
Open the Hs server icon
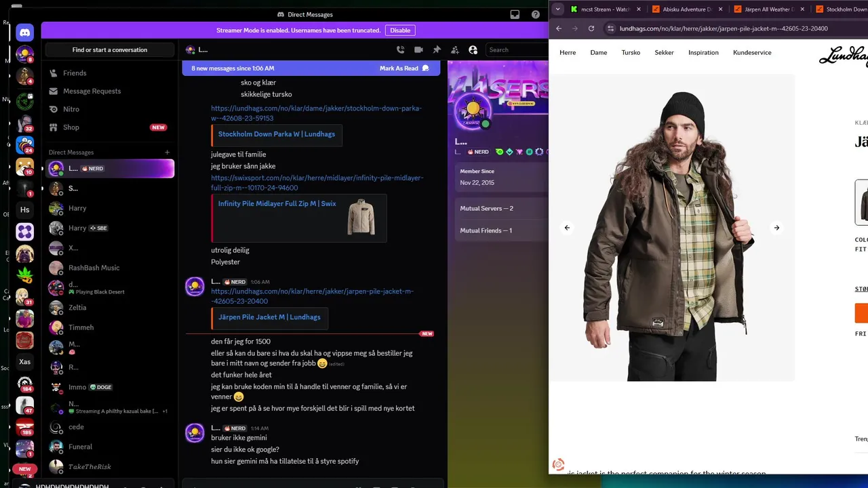click(25, 210)
